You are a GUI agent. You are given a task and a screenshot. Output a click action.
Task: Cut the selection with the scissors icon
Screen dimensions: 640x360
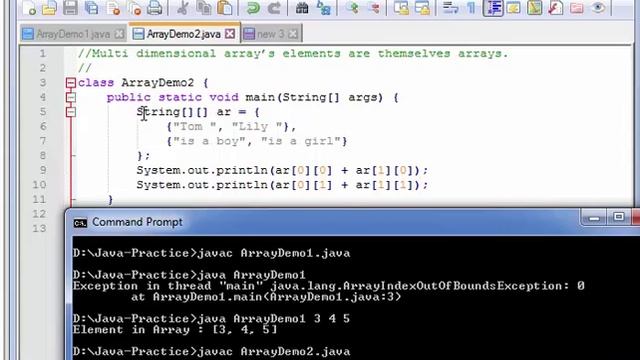tap(182, 7)
